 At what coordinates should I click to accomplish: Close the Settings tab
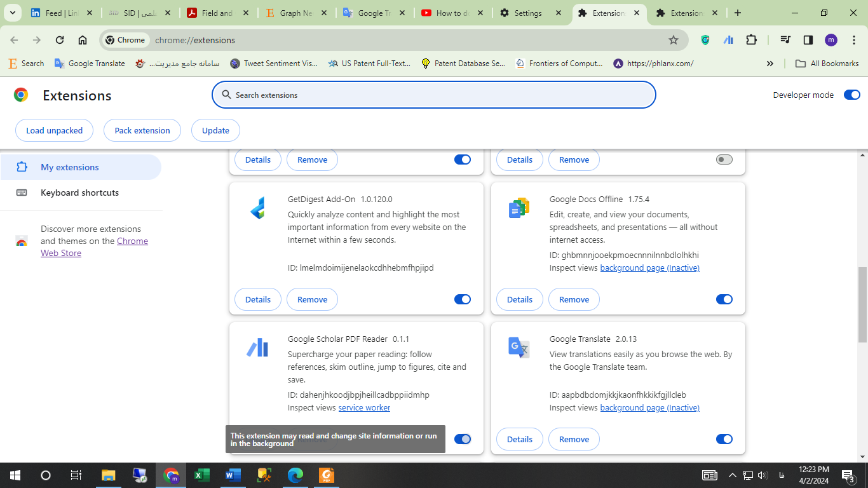pos(559,13)
